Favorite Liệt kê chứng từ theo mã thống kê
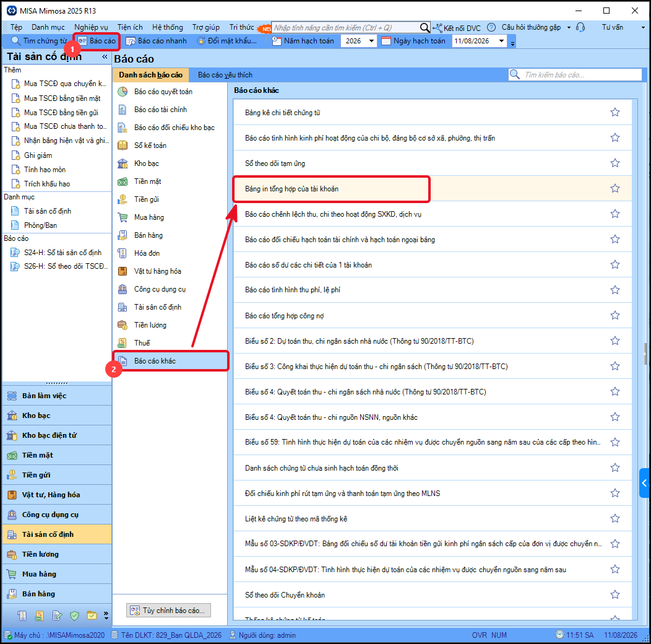The image size is (651, 644). (615, 518)
